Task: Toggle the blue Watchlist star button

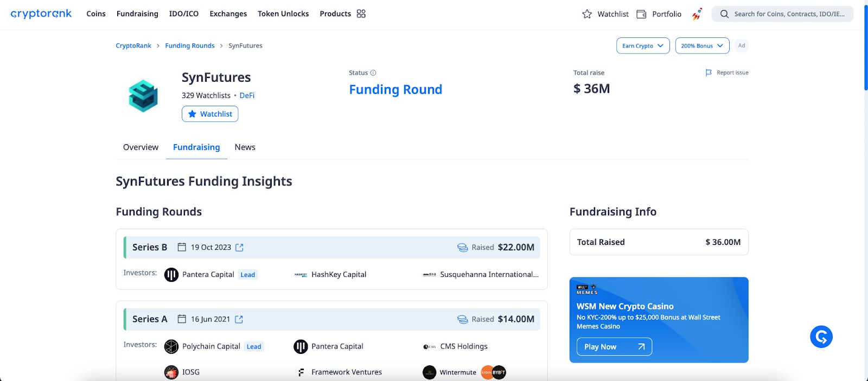Action: (x=210, y=114)
